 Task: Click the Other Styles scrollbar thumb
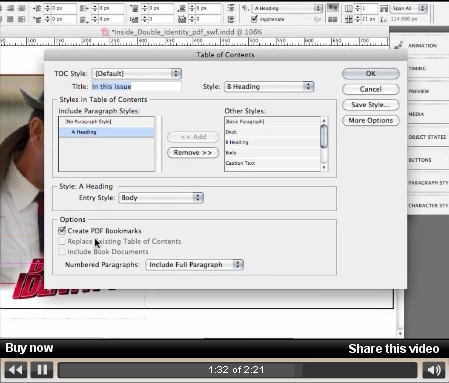click(x=324, y=136)
